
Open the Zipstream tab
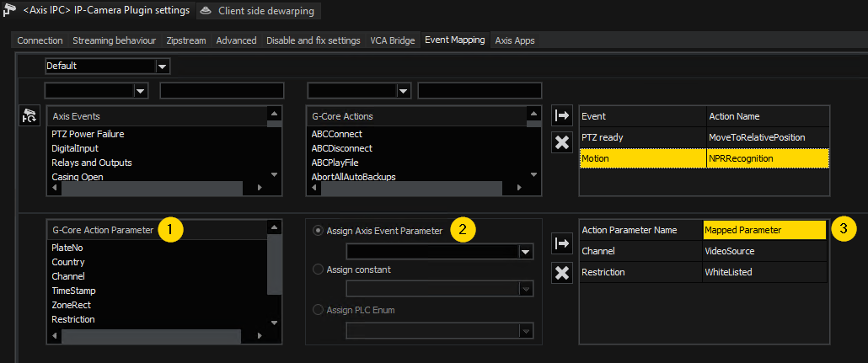point(186,40)
